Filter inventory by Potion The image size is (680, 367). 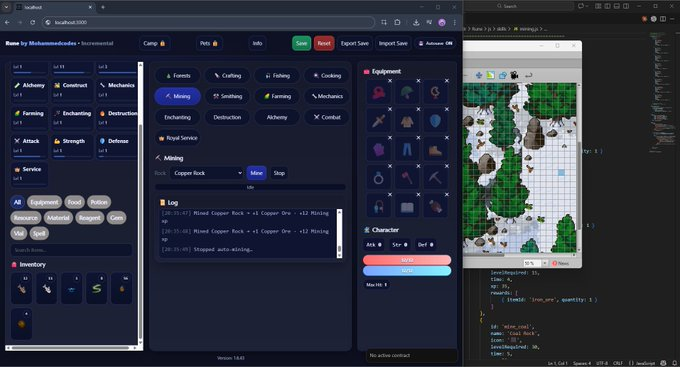(99, 202)
